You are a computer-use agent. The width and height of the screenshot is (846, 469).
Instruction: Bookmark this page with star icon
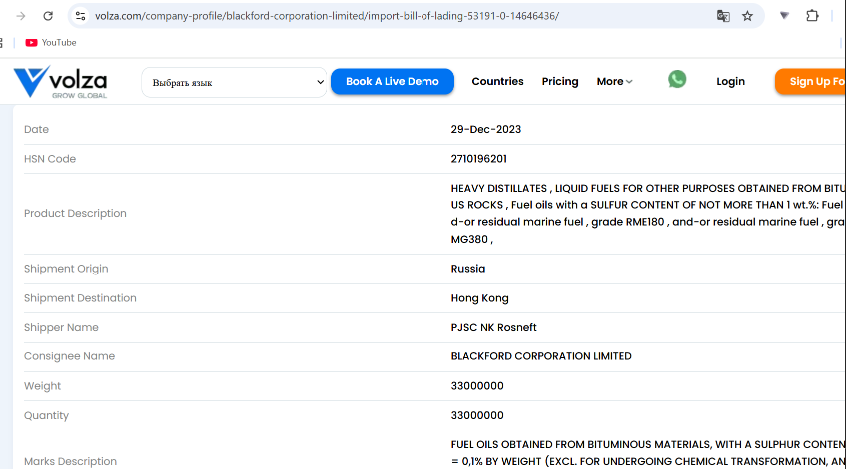[x=747, y=16]
